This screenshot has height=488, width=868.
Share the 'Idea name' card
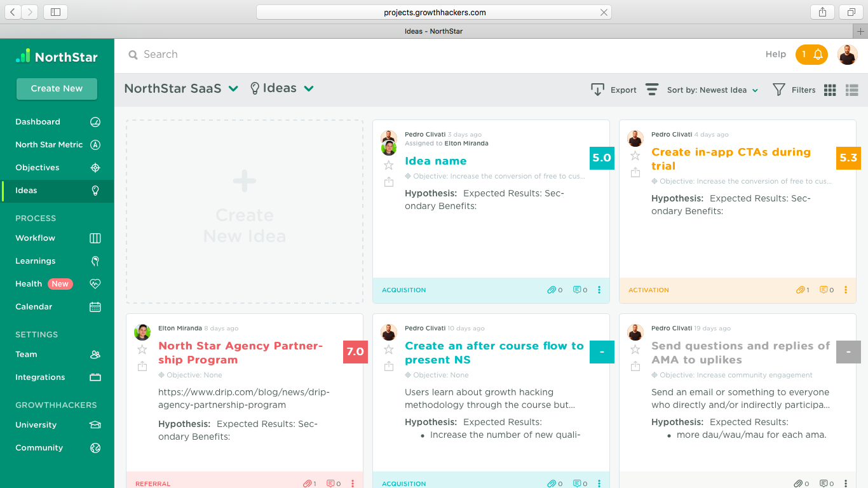(389, 182)
